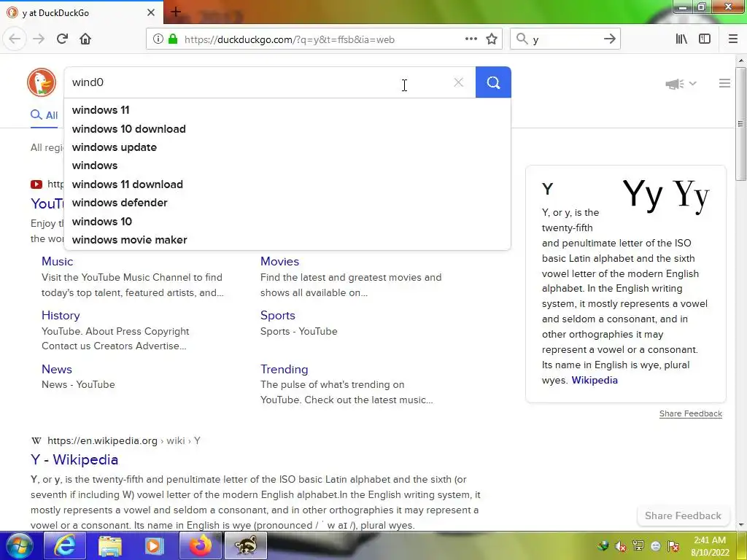The width and height of the screenshot is (747, 560).
Task: Show sidebars icon in toolbar
Action: tap(705, 39)
